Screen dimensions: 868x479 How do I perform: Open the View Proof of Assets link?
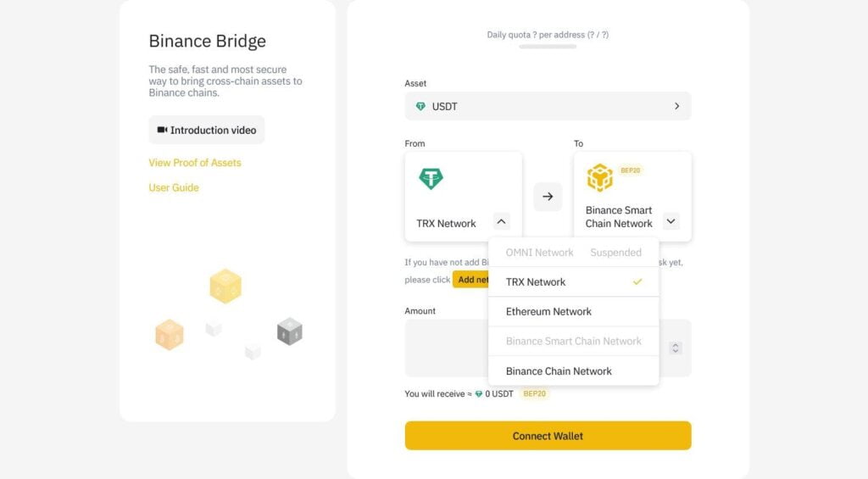click(x=195, y=163)
